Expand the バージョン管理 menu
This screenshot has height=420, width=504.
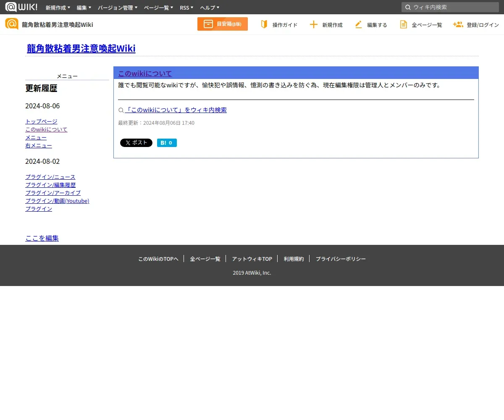pyautogui.click(x=118, y=8)
